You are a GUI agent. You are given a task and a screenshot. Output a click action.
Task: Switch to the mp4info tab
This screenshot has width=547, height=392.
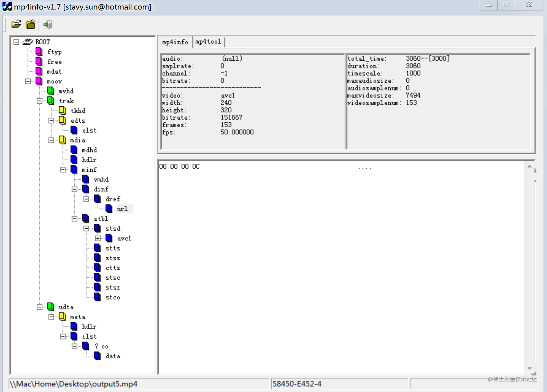click(175, 42)
